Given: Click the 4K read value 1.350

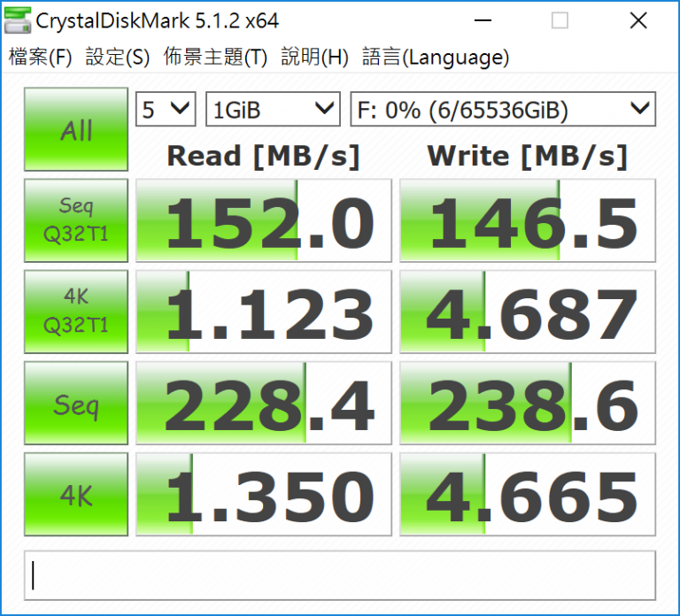Looking at the screenshot, I should (x=264, y=495).
